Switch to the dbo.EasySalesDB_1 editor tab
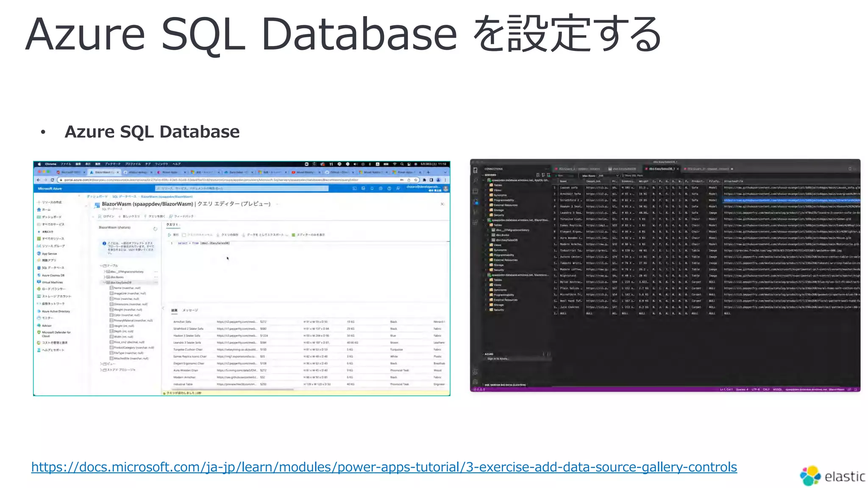The image size is (868, 488). click(x=662, y=169)
